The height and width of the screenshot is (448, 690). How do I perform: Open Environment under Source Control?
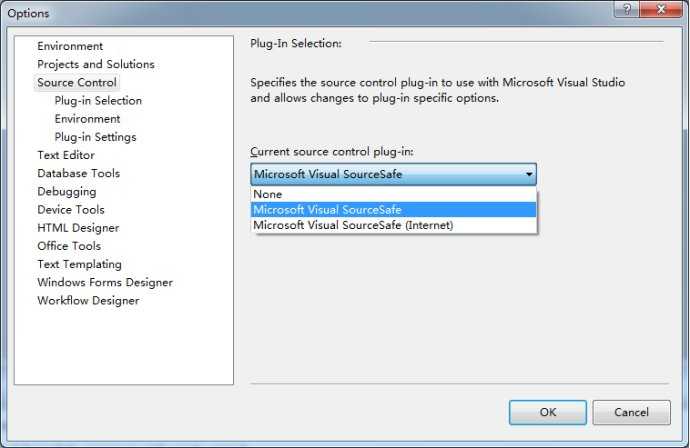(87, 119)
